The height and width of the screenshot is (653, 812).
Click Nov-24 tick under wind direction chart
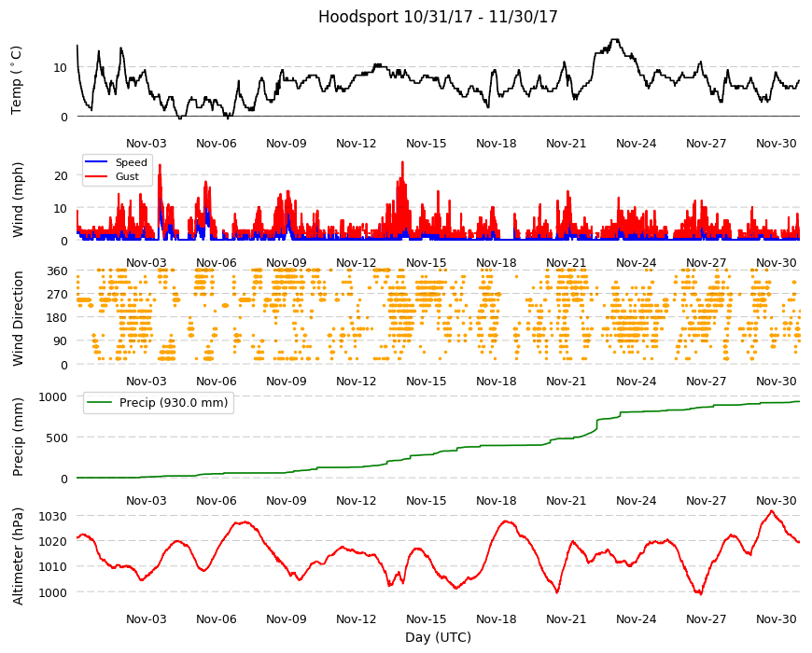coord(636,382)
